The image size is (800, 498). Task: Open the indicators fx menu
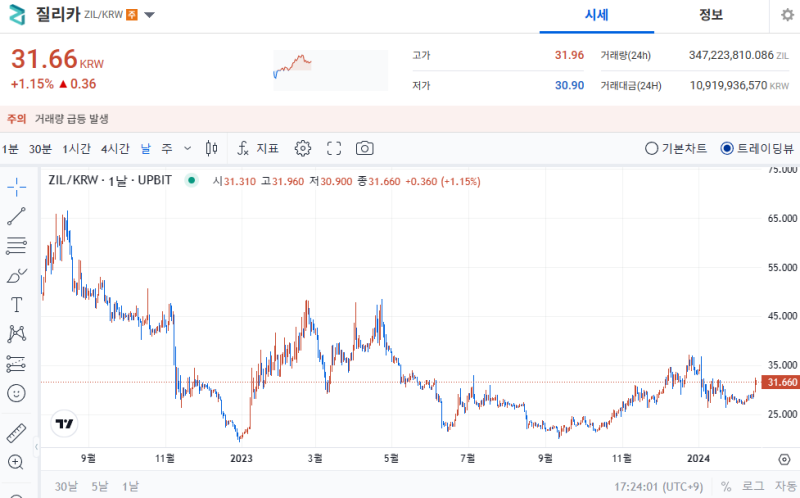(x=243, y=148)
